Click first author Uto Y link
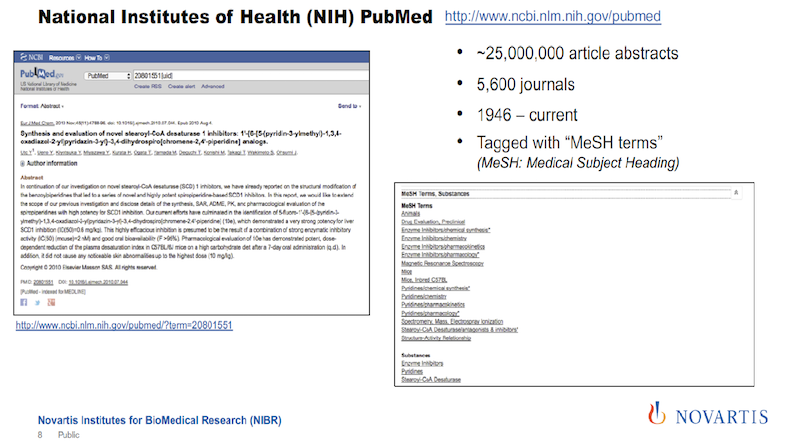This screenshot has height=448, width=800. pyautogui.click(x=27, y=152)
